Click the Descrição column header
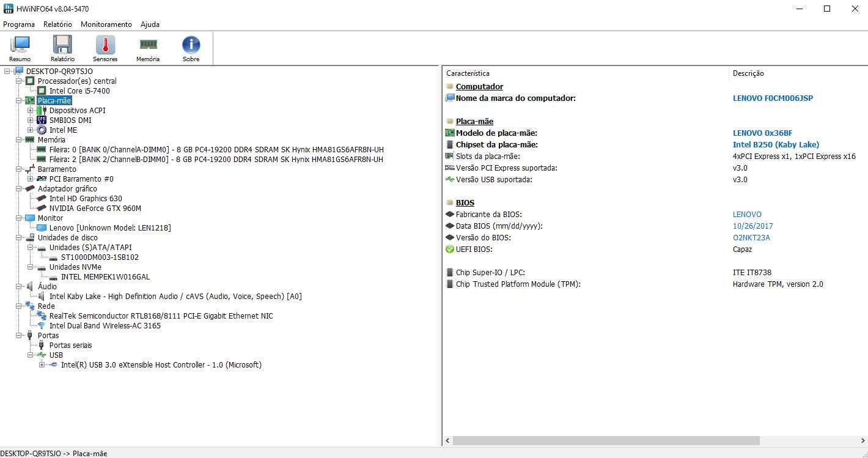 pyautogui.click(x=798, y=73)
